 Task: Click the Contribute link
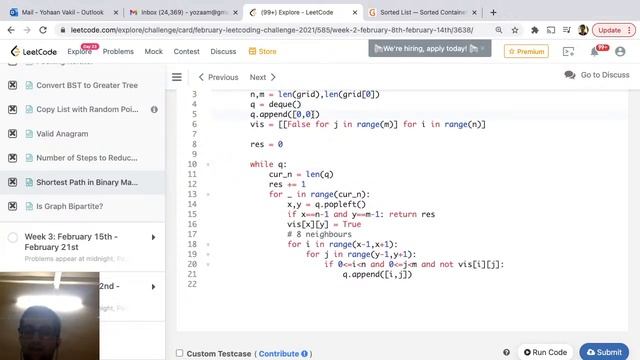coord(279,353)
